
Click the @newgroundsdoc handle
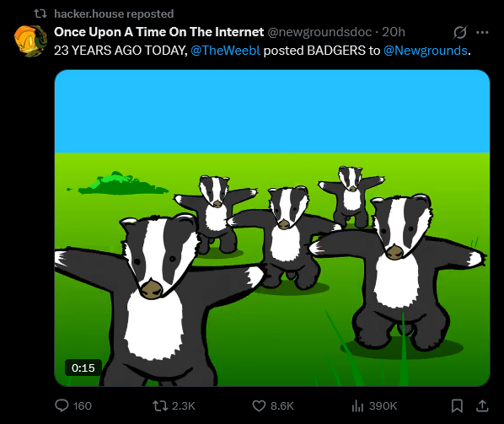(x=319, y=32)
